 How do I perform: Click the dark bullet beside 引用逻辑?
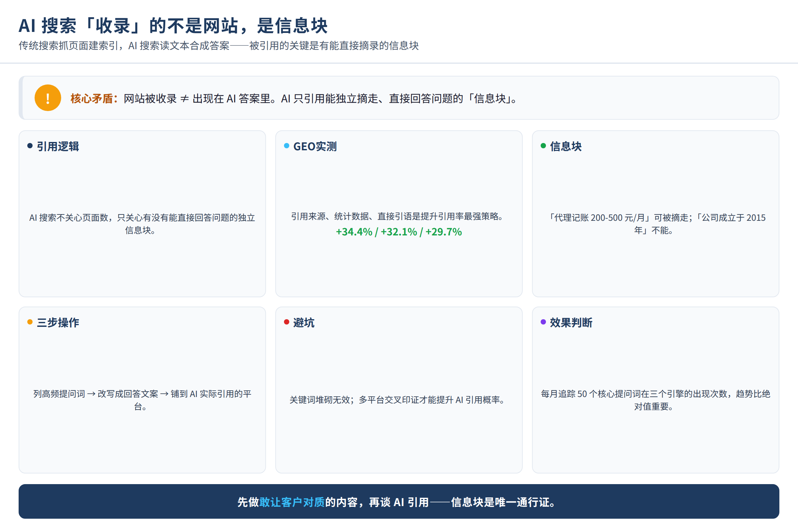click(x=30, y=146)
